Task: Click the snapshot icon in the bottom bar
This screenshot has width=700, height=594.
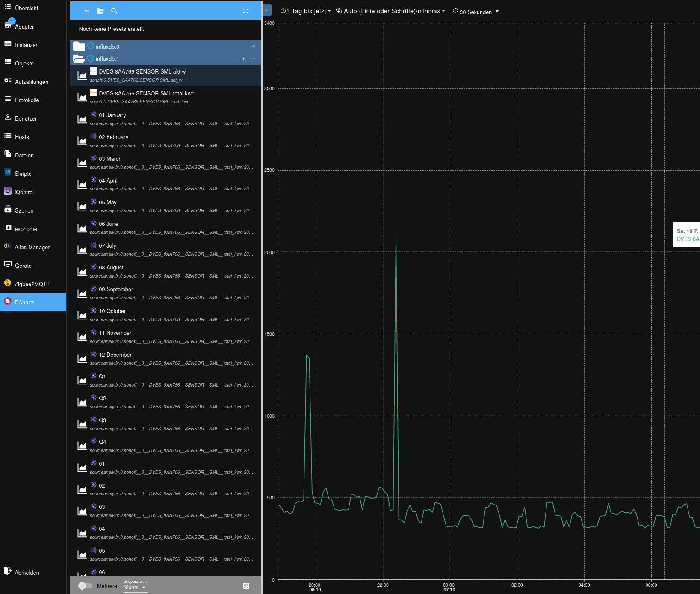Action: (x=246, y=586)
